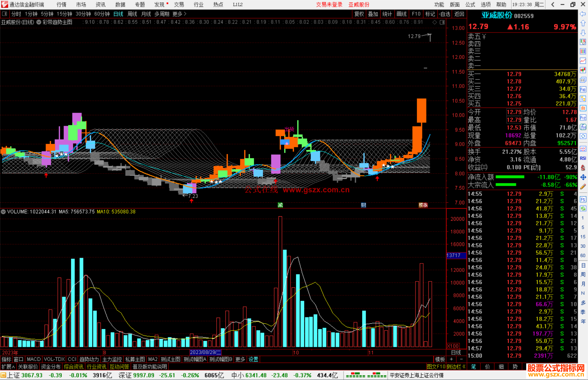Click the pencil drawing tool icon
The image size is (588, 380).
click(x=583, y=187)
